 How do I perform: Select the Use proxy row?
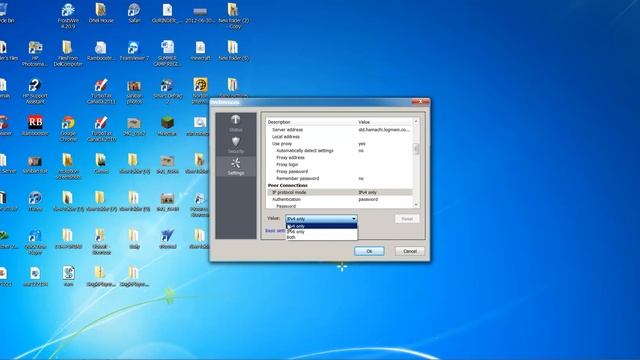pyautogui.click(x=340, y=144)
